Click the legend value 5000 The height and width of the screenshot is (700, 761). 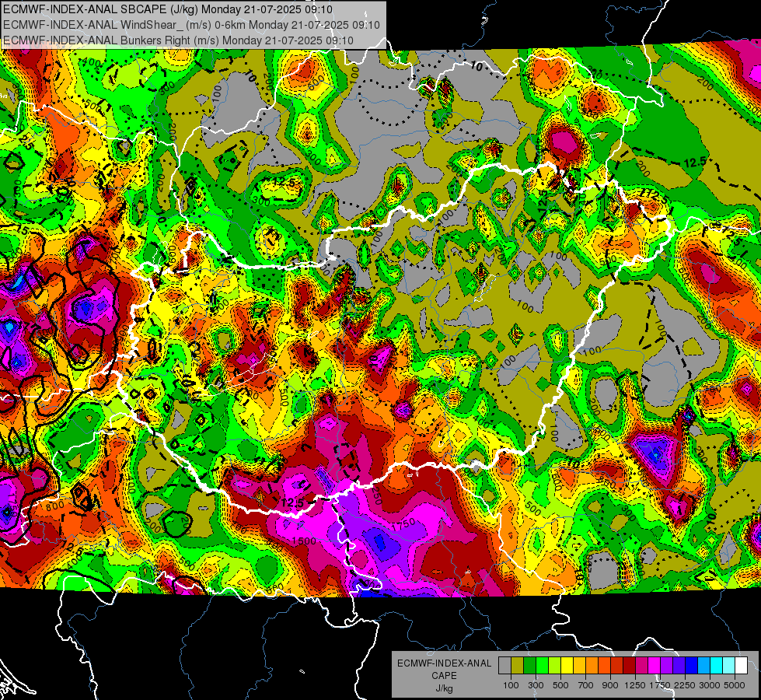pyautogui.click(x=735, y=685)
